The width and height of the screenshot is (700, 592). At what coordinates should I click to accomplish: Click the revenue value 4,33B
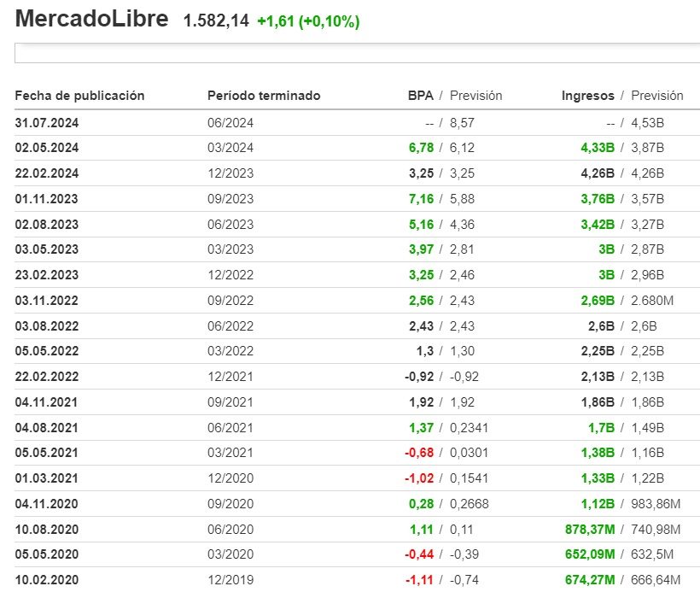click(598, 148)
